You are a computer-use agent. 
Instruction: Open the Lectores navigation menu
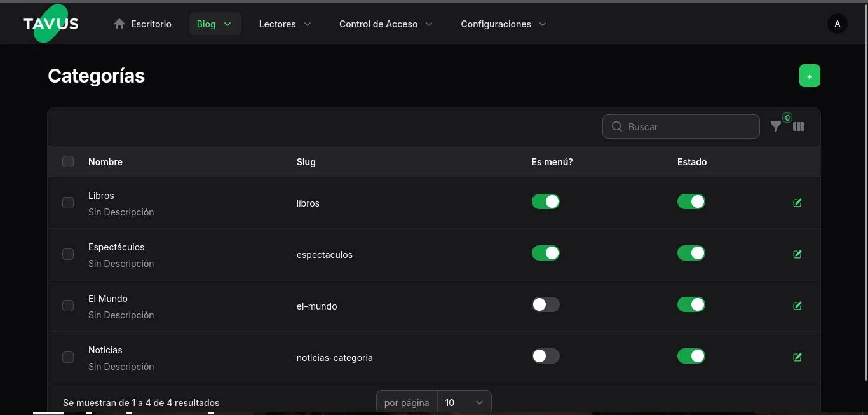pyautogui.click(x=285, y=24)
